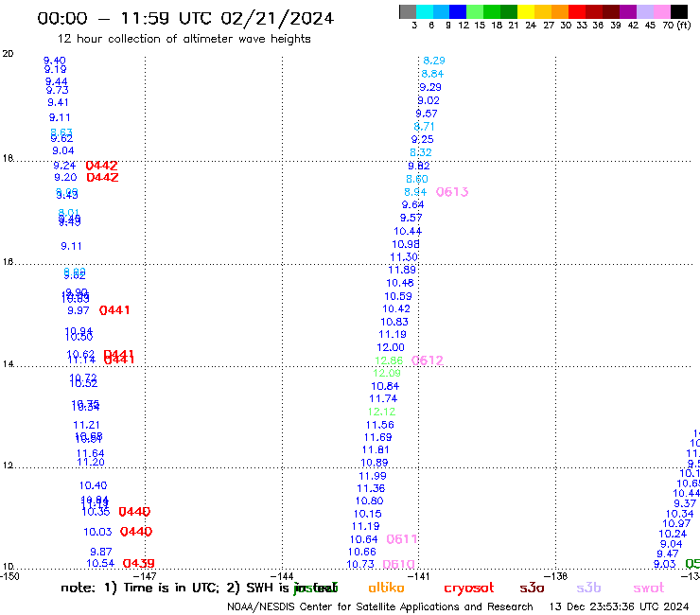Screen dimensions: 700x615
Task: Select the light green 15 ft legend swatch
Action: tap(475, 11)
